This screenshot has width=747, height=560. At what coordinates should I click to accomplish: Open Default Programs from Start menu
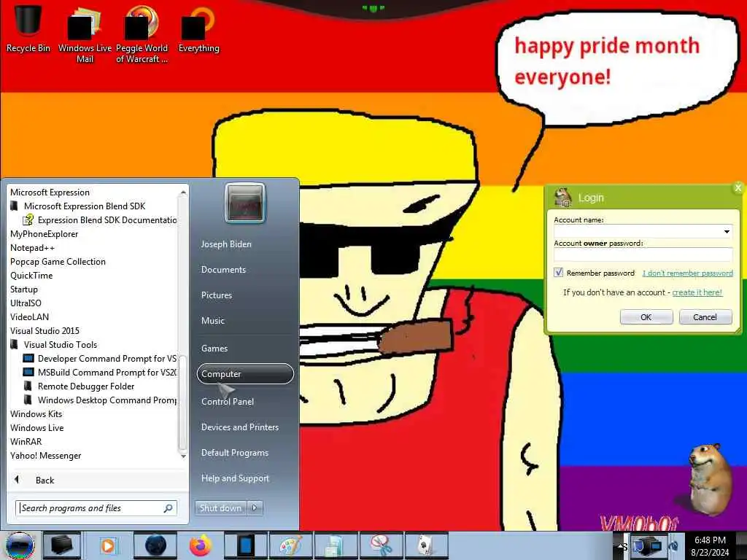tap(235, 453)
